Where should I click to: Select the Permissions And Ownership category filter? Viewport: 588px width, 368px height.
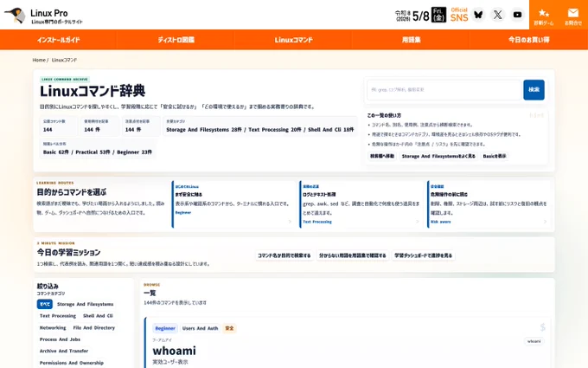pyautogui.click(x=72, y=363)
